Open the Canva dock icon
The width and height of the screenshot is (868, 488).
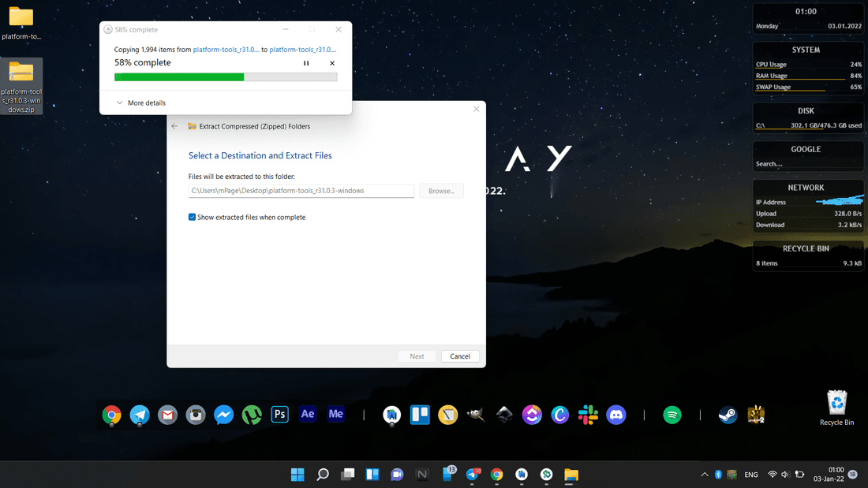559,415
